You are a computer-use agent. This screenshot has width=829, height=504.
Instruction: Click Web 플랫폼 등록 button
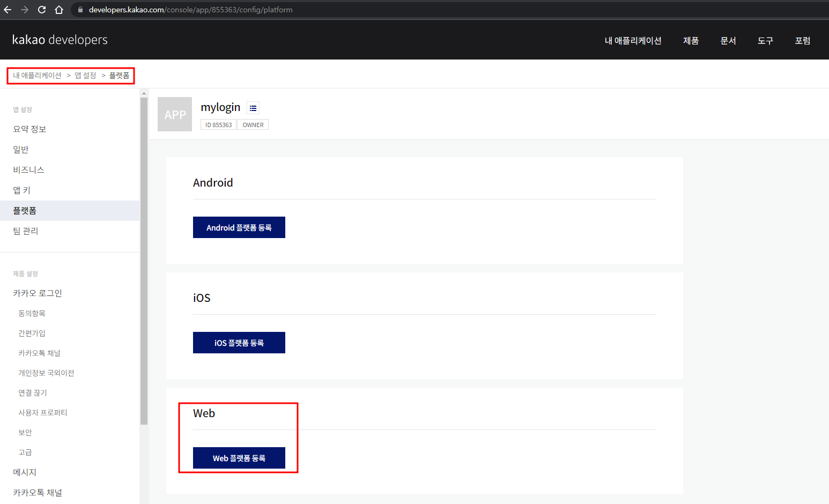pyautogui.click(x=239, y=458)
